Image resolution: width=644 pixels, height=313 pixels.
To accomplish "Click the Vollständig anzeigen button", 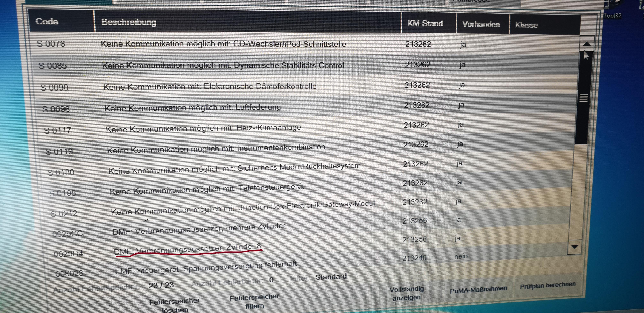I will pos(406,293).
